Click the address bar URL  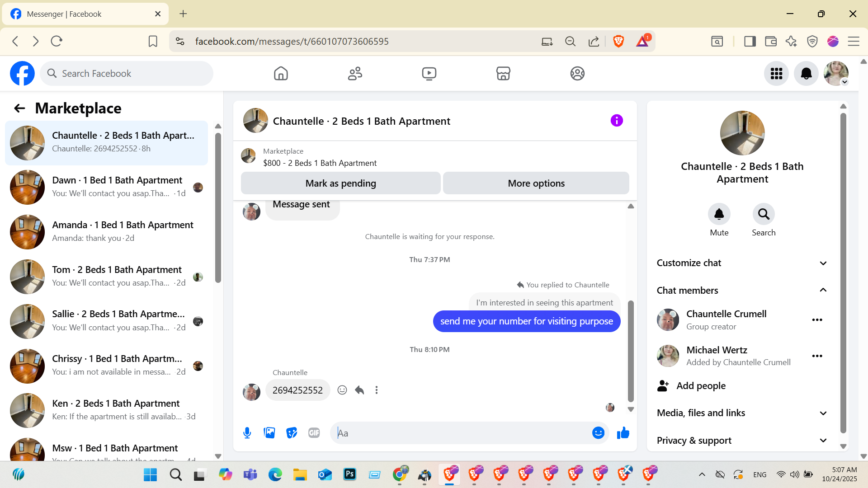(292, 41)
